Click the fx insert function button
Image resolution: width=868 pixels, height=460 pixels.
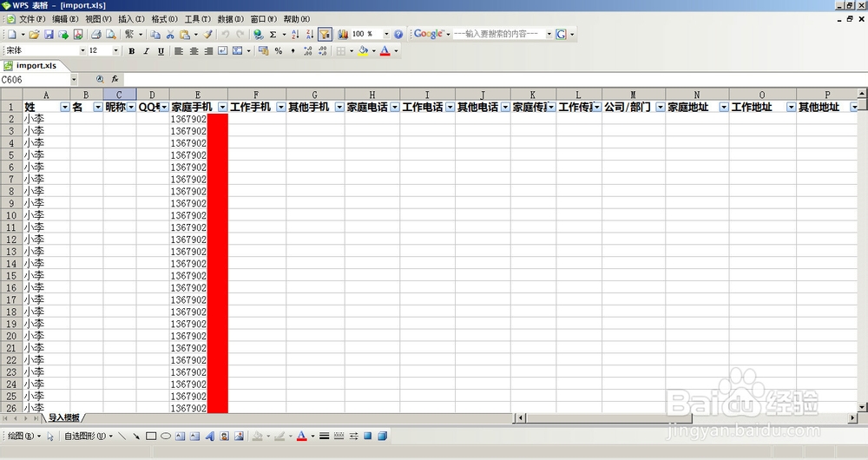pos(115,79)
